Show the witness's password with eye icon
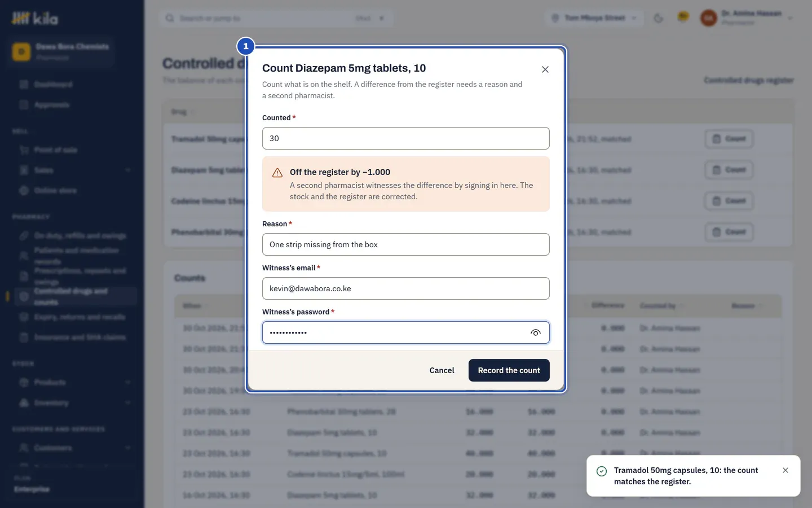 click(536, 332)
